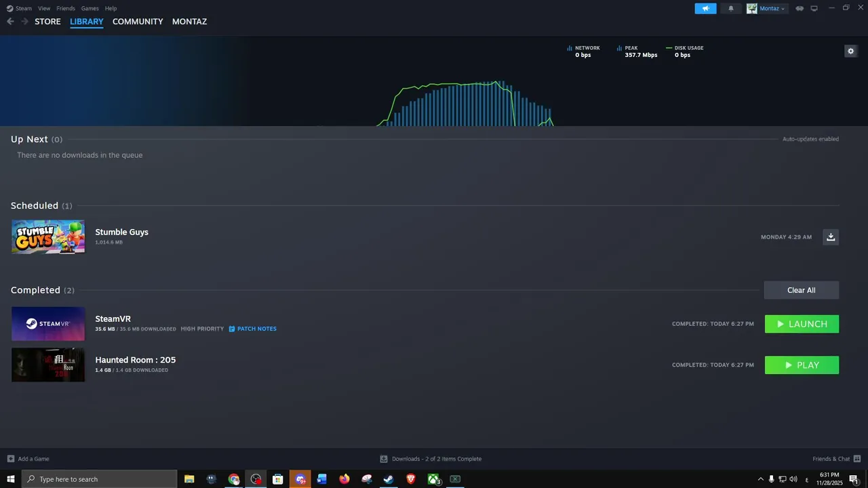Show hidden system tray icons
This screenshot has height=488, width=868.
[760, 479]
